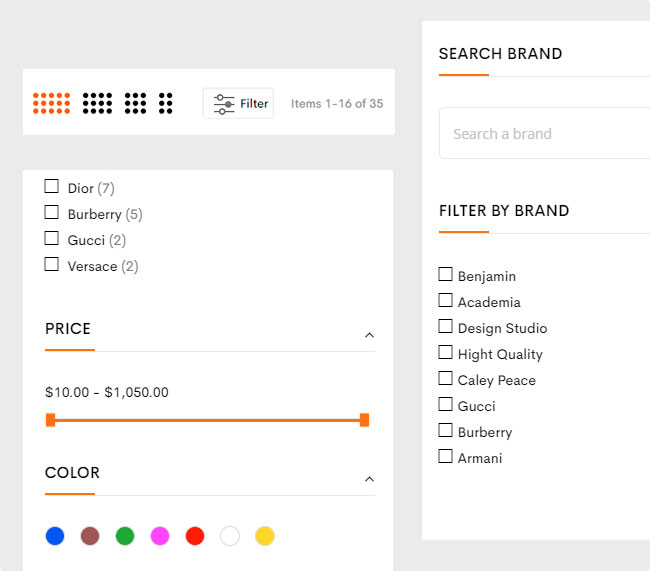Click the Search a brand input field
The image size is (650, 571).
(x=540, y=133)
